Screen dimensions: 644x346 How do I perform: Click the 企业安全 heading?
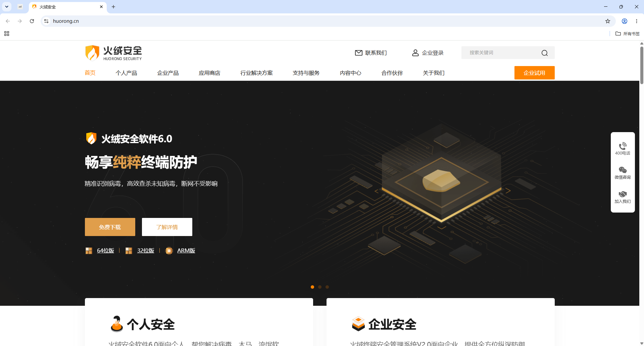point(392,324)
